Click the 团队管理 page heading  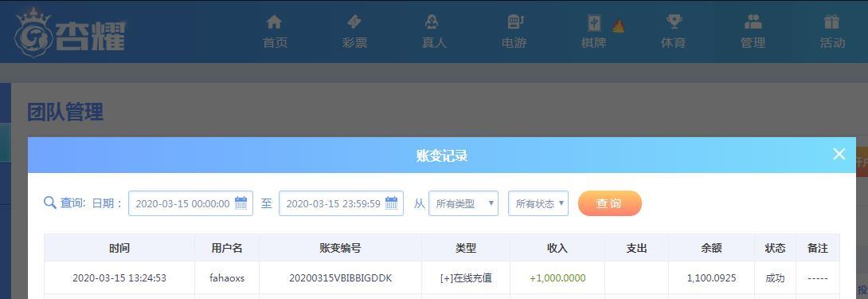point(65,112)
